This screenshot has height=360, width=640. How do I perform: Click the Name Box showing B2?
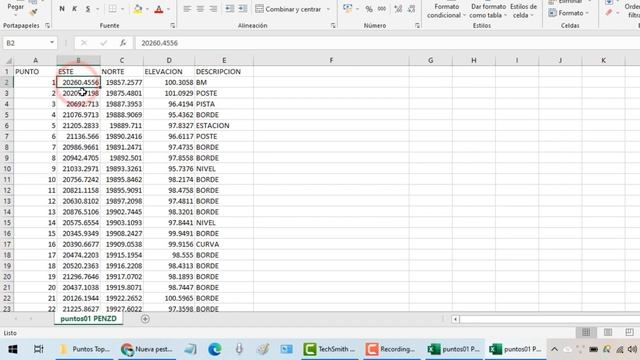[25, 43]
